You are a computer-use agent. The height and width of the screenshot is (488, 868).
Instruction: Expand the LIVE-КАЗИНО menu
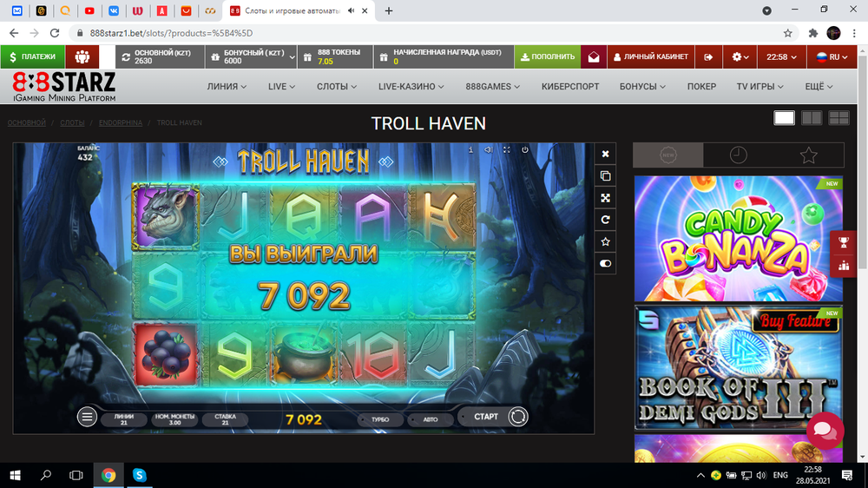coord(411,87)
